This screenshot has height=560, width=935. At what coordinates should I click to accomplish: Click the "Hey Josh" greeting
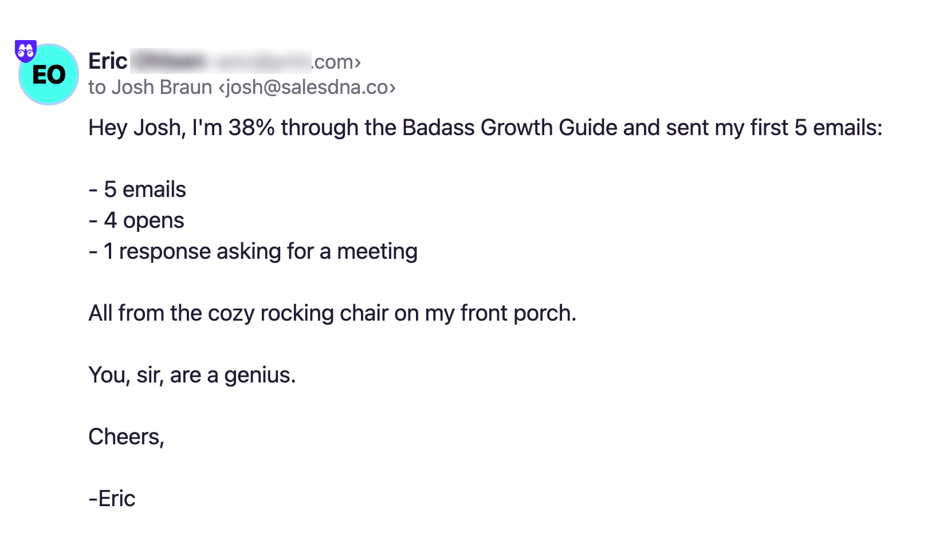pos(137,128)
